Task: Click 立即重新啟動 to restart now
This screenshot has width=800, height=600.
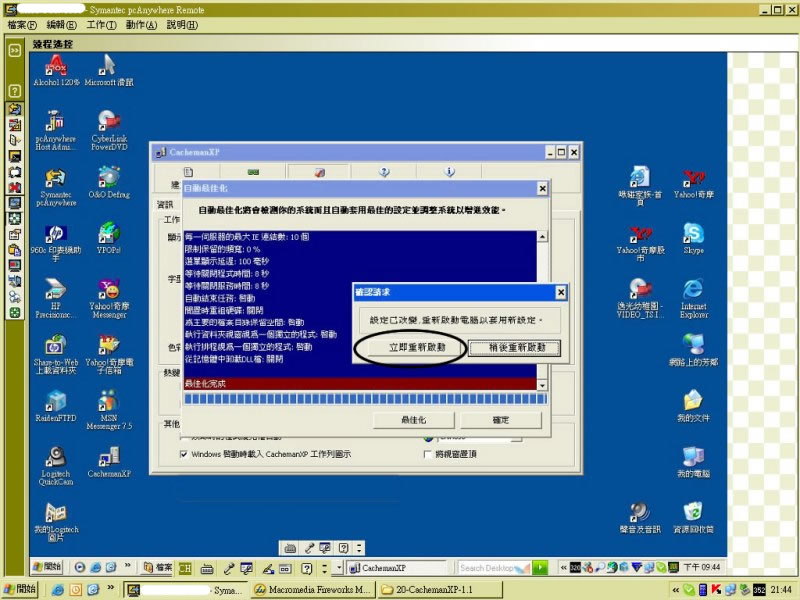Action: (x=417, y=347)
